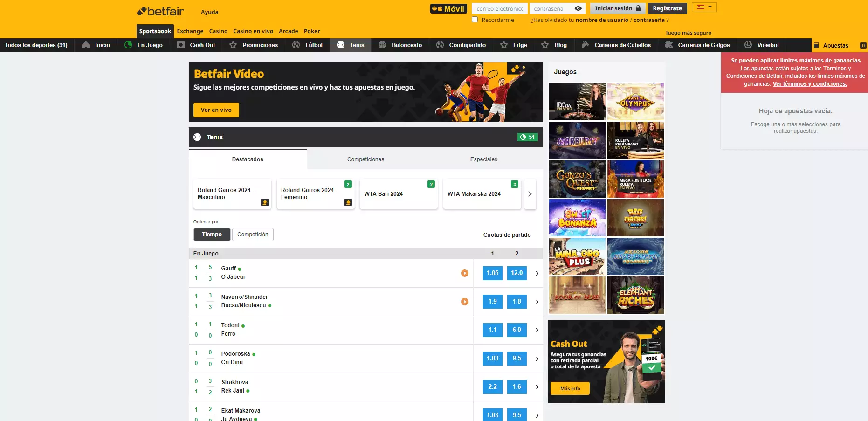Viewport: 868px width, 421px height.
Task: Expand the Todoni vs Ferro match
Action: tap(537, 330)
